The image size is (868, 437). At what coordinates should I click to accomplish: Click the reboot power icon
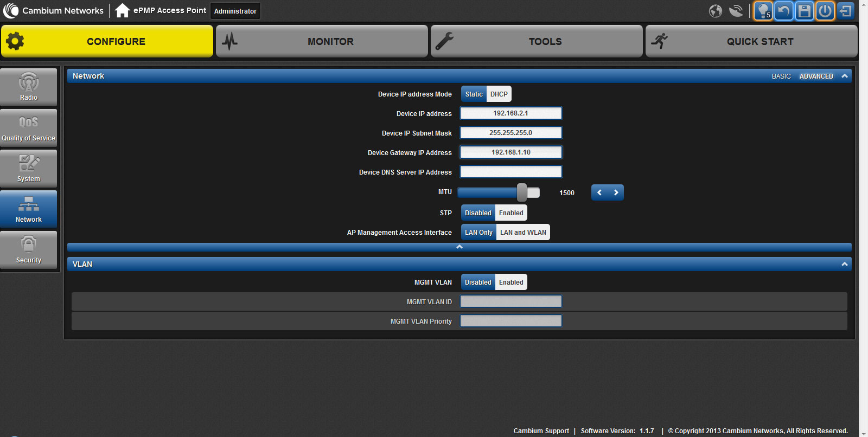coord(825,11)
